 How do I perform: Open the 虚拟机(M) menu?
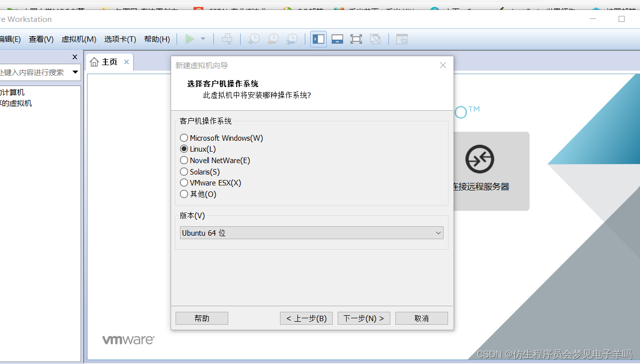pos(79,39)
